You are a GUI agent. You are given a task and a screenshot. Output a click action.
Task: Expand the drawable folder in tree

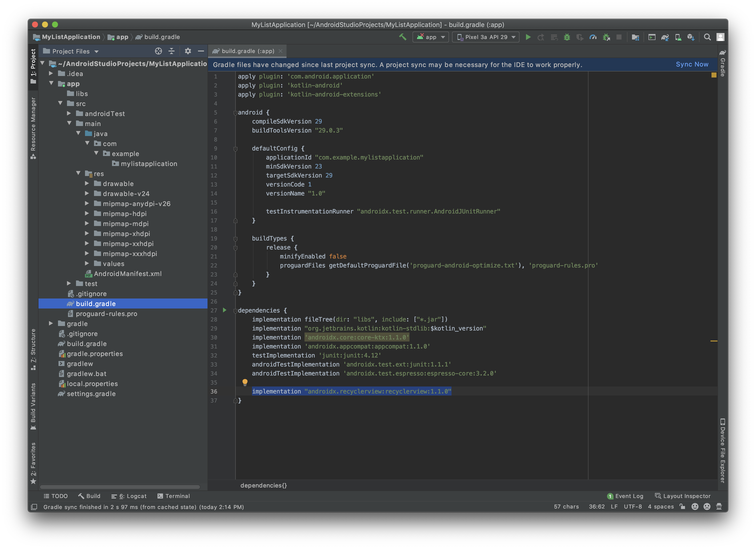pyautogui.click(x=87, y=183)
